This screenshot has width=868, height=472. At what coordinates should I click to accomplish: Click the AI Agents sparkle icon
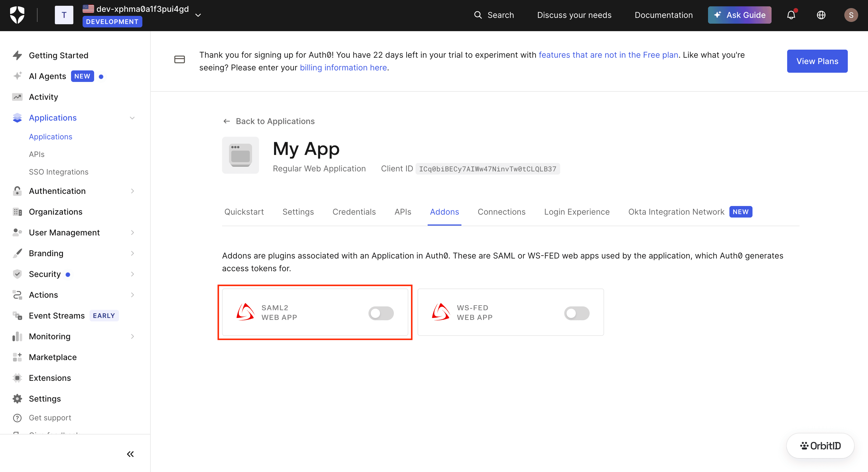click(17, 76)
